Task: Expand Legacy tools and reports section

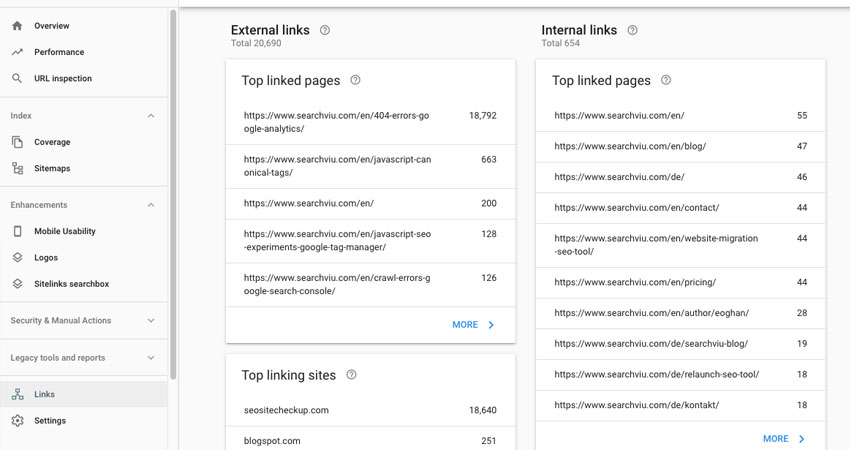Action: (x=151, y=358)
